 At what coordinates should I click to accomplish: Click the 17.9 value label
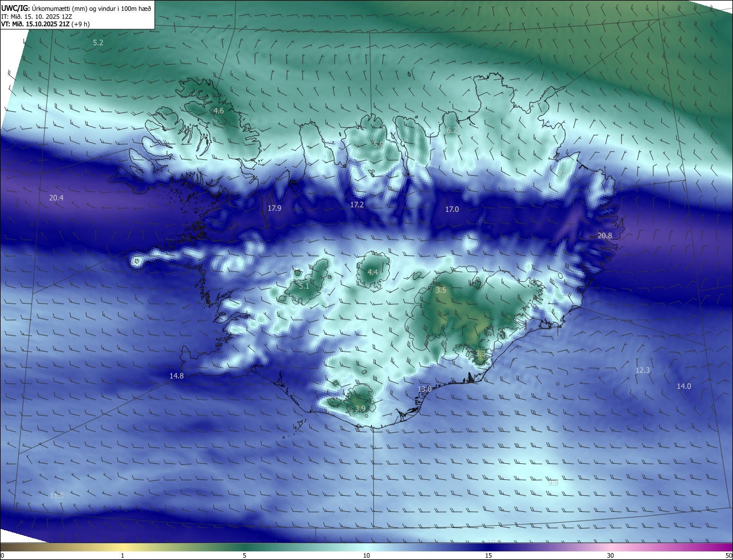pos(274,208)
